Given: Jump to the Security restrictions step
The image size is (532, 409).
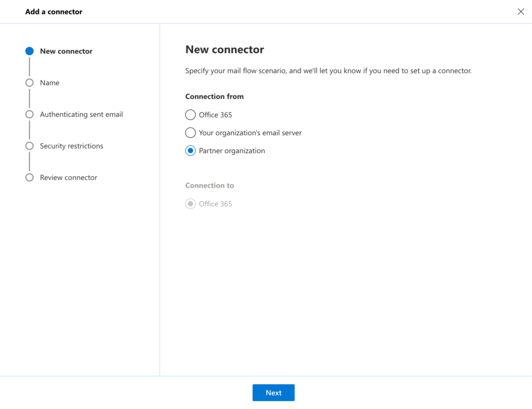Looking at the screenshot, I should click(x=72, y=146).
